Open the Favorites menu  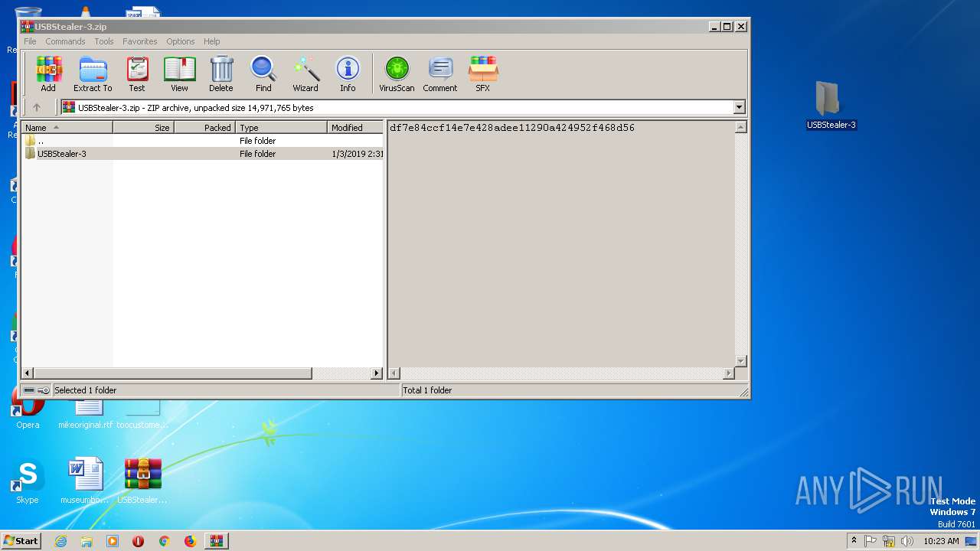coord(140,41)
